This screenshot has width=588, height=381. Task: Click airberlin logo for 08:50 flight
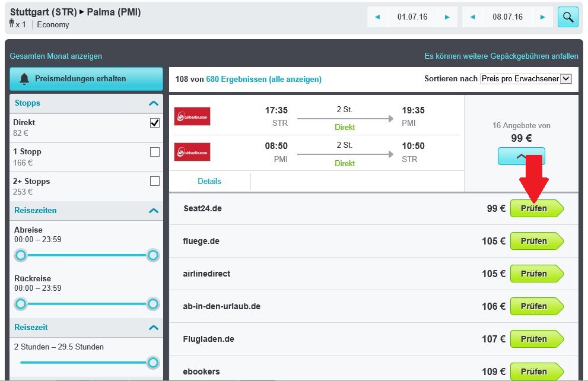(x=192, y=152)
